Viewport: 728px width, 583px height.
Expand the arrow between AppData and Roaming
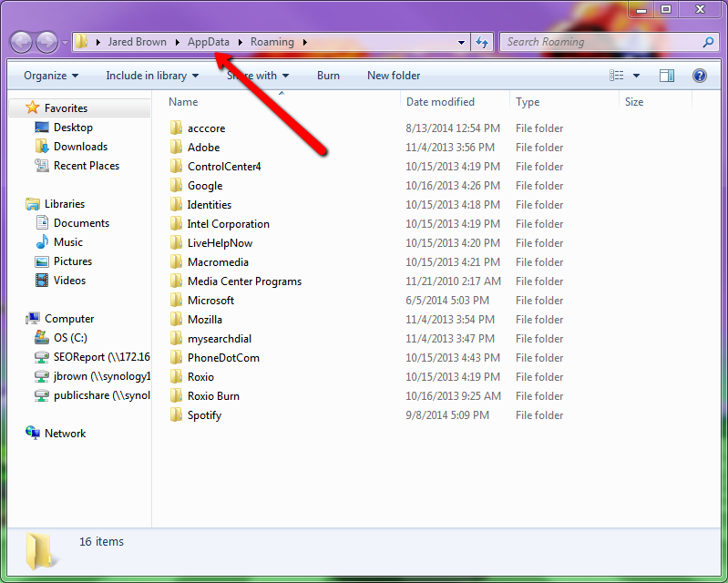point(240,42)
